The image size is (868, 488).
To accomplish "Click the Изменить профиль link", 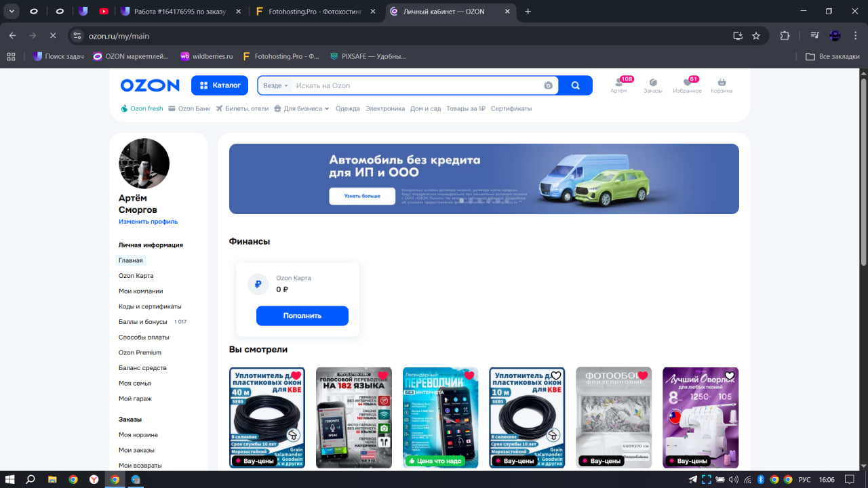I will (x=148, y=222).
